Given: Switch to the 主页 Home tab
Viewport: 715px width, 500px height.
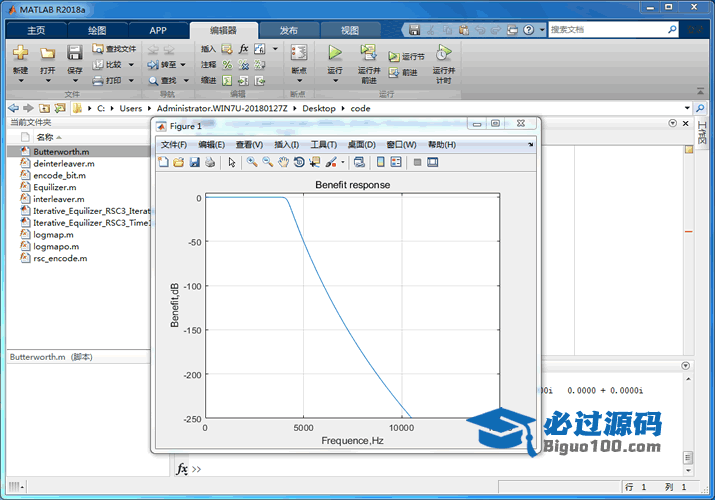Looking at the screenshot, I should pos(36,31).
